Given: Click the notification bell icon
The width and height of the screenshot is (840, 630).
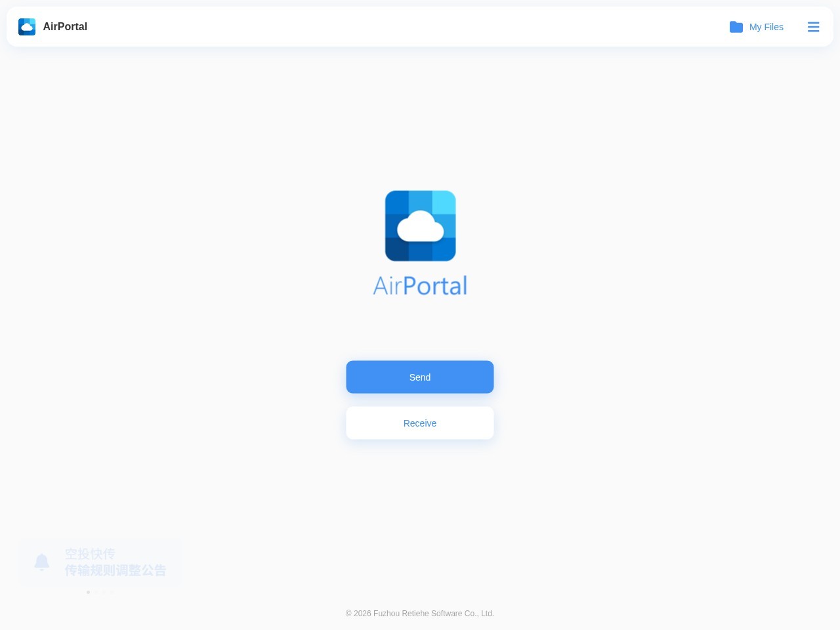Looking at the screenshot, I should 42,562.
